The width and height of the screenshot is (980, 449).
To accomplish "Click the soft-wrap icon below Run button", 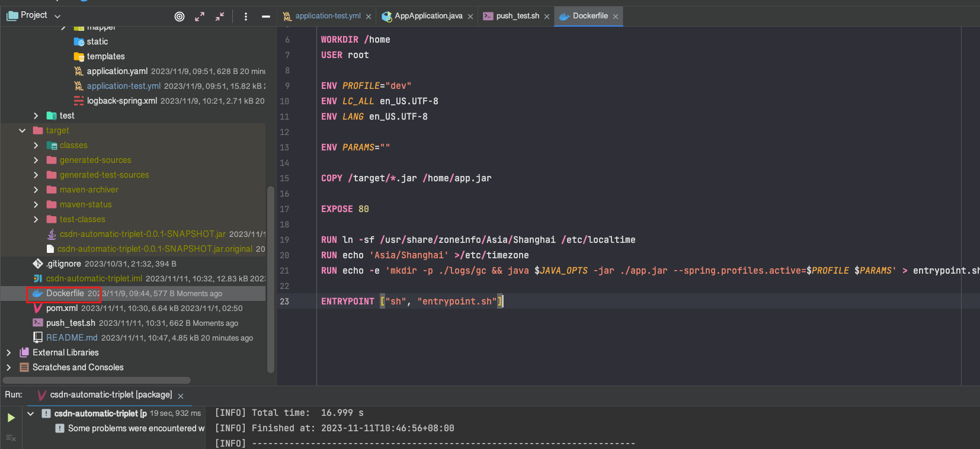I will pyautogui.click(x=11, y=438).
